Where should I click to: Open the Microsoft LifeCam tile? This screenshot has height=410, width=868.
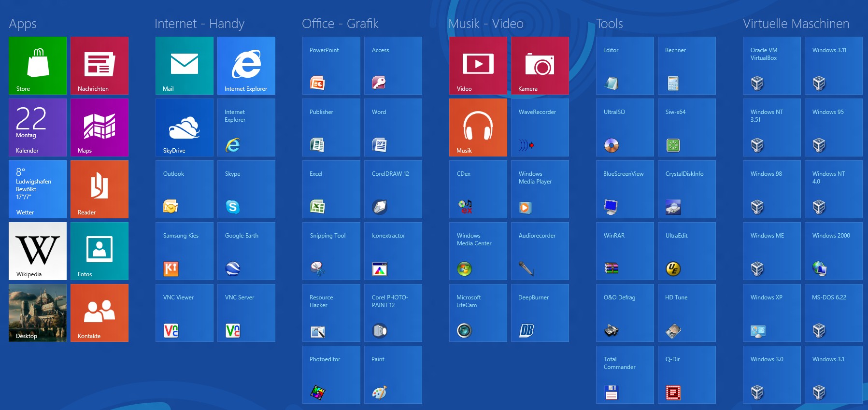(x=478, y=313)
